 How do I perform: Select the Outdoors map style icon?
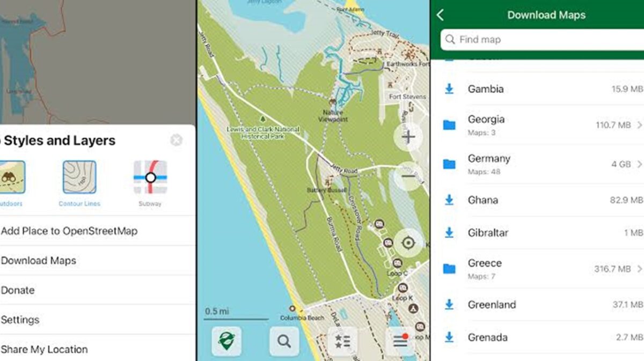click(x=12, y=178)
